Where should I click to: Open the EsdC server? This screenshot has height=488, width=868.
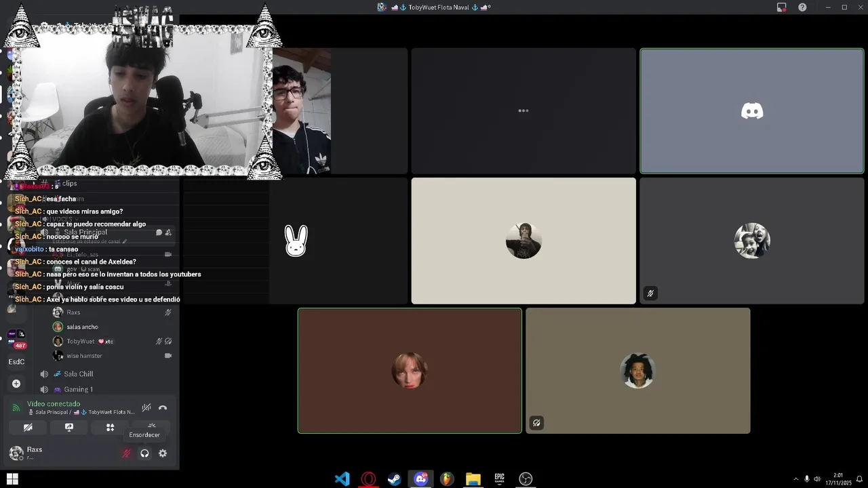point(16,362)
